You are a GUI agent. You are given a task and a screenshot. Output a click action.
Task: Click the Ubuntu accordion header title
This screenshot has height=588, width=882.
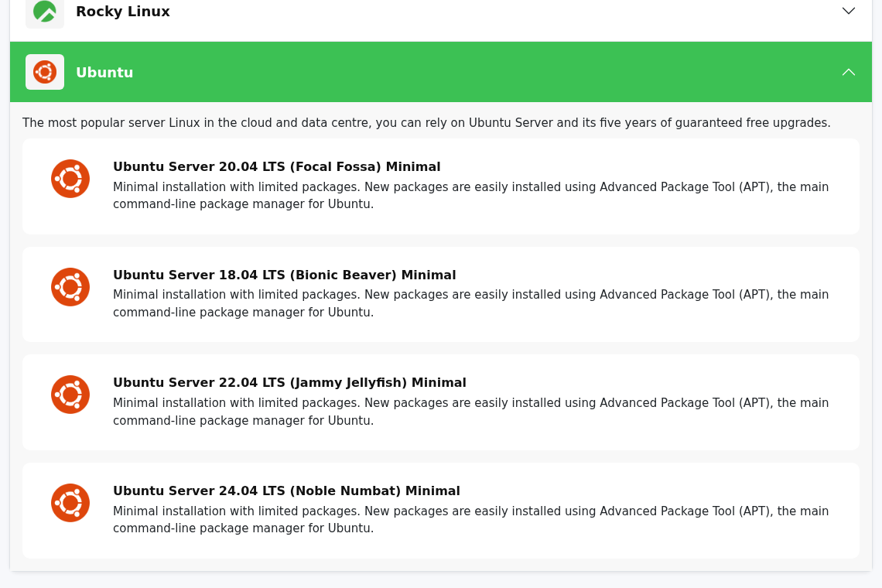[104, 73]
